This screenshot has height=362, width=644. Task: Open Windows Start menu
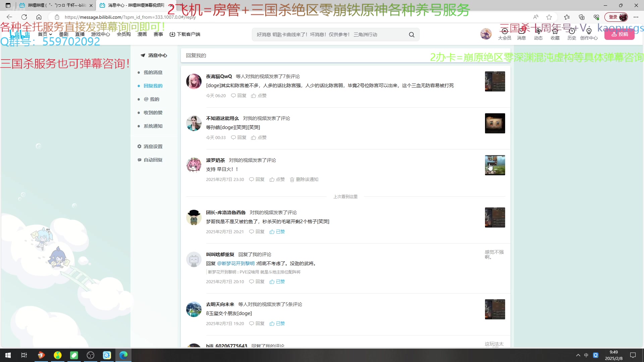pyautogui.click(x=8, y=355)
